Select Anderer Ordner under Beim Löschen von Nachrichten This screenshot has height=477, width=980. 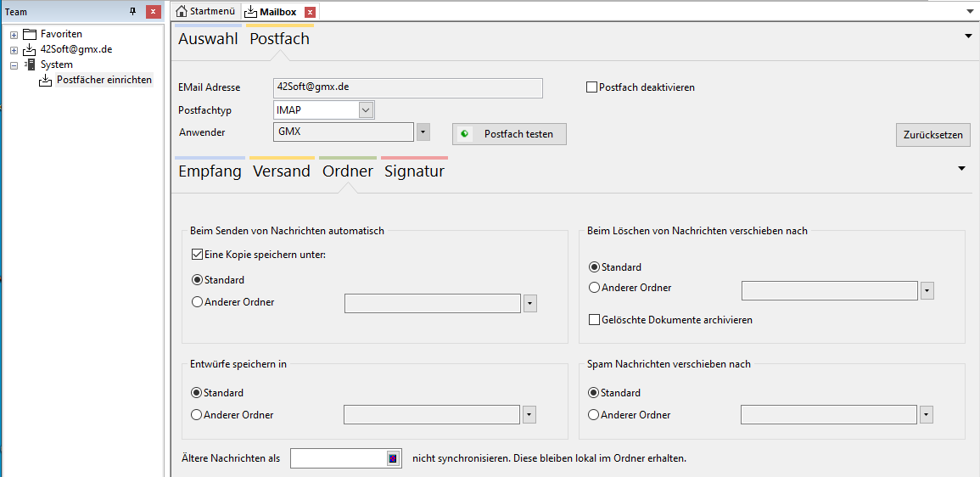[595, 289]
